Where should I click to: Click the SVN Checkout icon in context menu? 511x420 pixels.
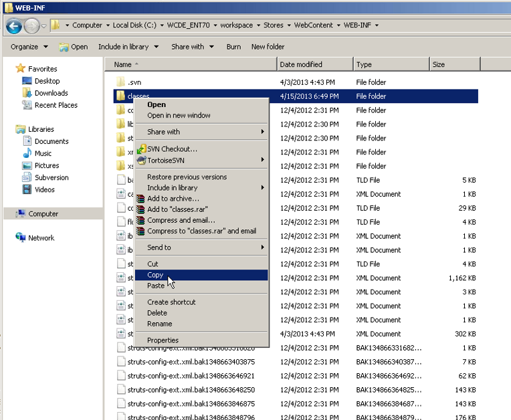[x=141, y=149]
